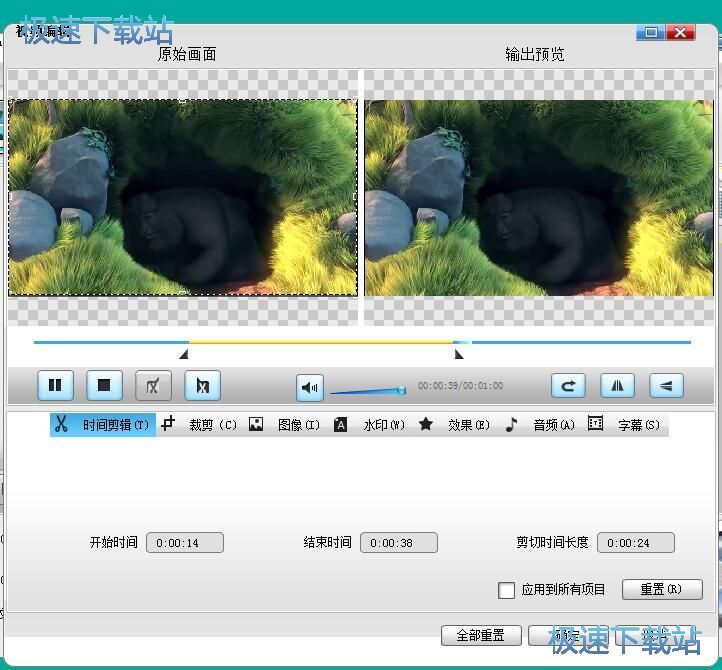Stop the video playback
The width and height of the screenshot is (722, 670).
coord(105,385)
